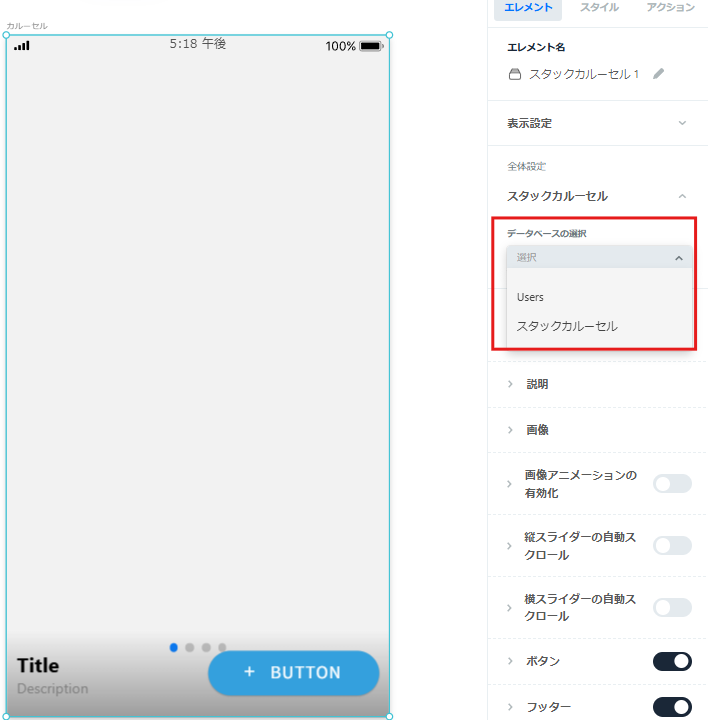Disable the ボタン toggle switch
This screenshot has height=720, width=708.
point(672,661)
